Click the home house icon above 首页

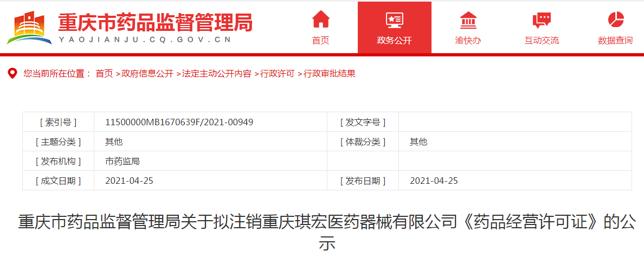click(321, 20)
